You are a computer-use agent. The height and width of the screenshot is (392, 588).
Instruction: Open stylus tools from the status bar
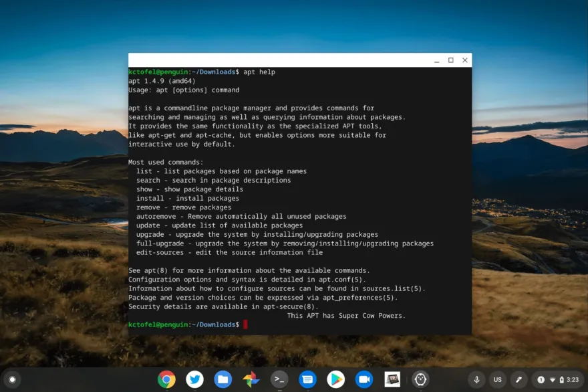[x=518, y=379]
